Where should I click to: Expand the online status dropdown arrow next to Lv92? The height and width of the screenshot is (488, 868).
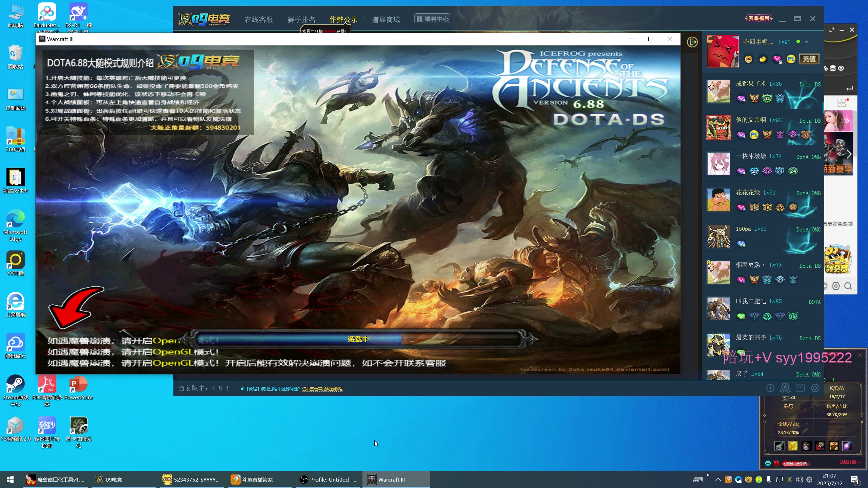pyautogui.click(x=807, y=42)
